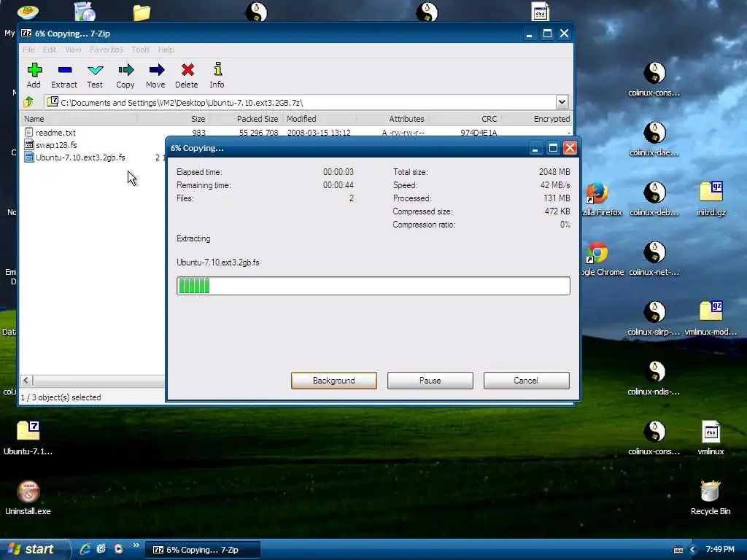Open the Help menu
Screen dimensions: 747x560
point(166,50)
